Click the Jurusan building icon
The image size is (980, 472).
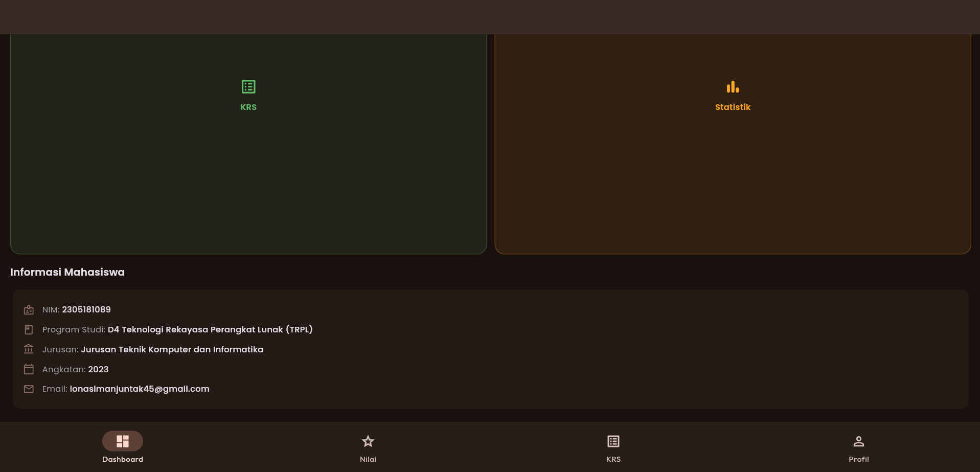[x=29, y=349]
